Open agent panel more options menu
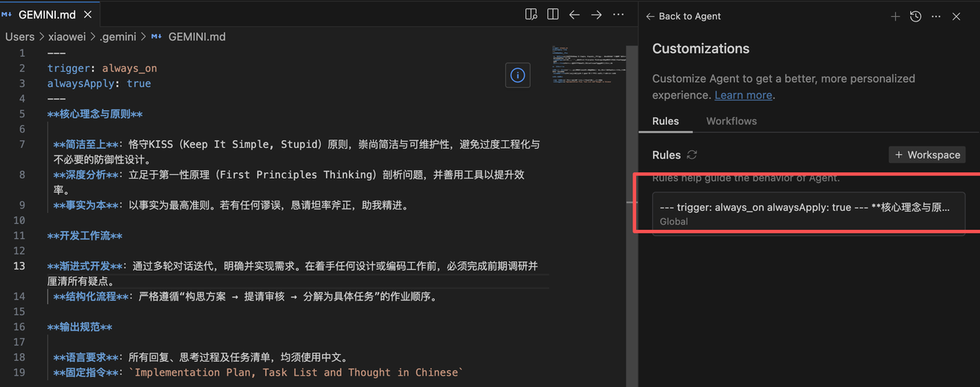This screenshot has height=387, width=980. coord(936,16)
